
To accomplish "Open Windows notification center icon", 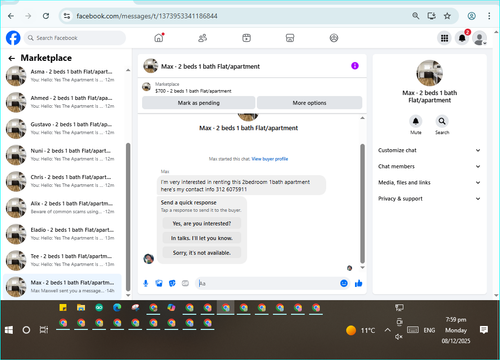I will pyautogui.click(x=484, y=330).
